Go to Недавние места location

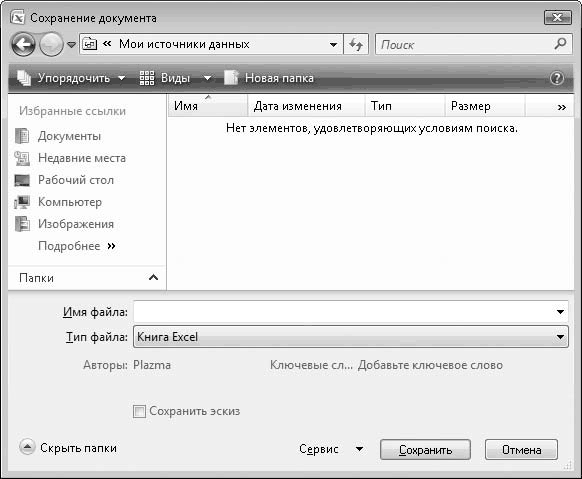[x=70, y=158]
